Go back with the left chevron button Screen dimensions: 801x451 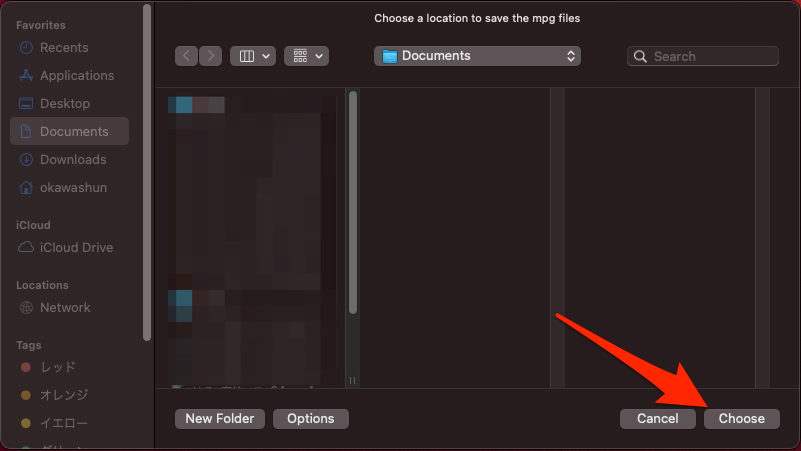[x=186, y=56]
